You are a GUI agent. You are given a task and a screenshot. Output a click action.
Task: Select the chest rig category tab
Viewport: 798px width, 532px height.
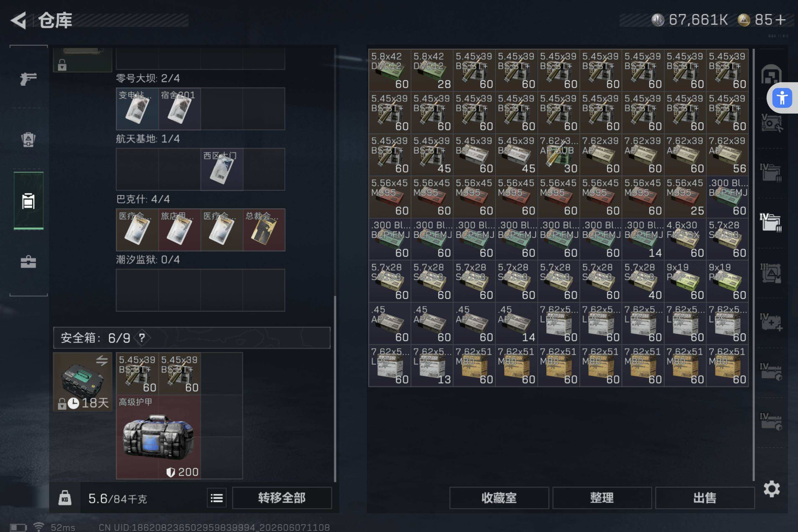29,201
